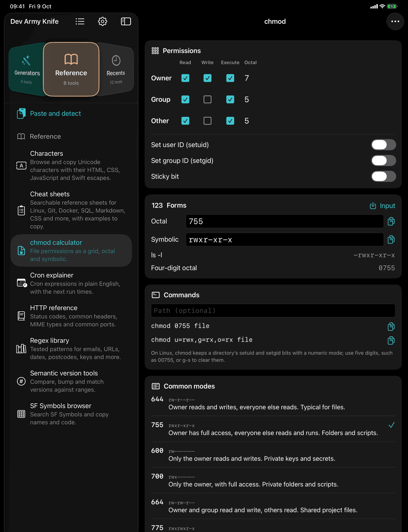Viewport: 408px width, 532px height.
Task: Click the Path (optional) field
Action: (273, 310)
